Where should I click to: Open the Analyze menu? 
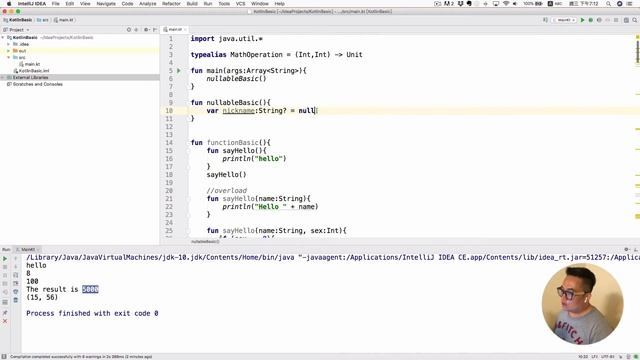148,4
